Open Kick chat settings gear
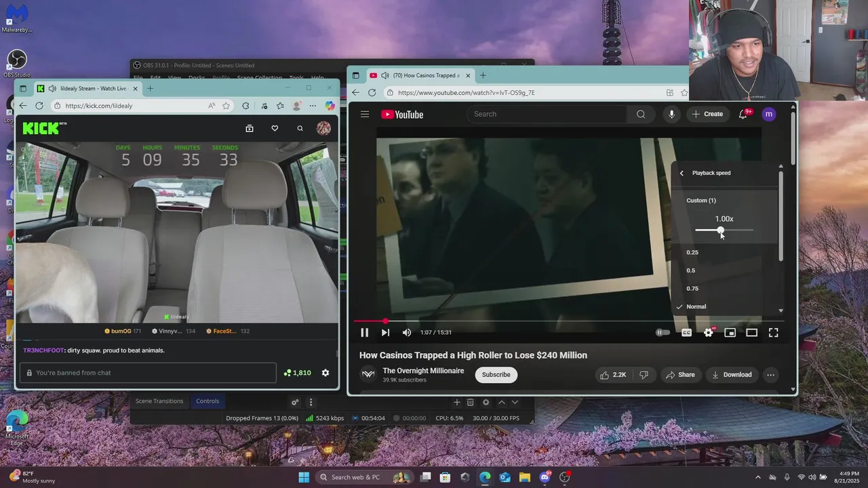The height and width of the screenshot is (488, 868). click(325, 373)
